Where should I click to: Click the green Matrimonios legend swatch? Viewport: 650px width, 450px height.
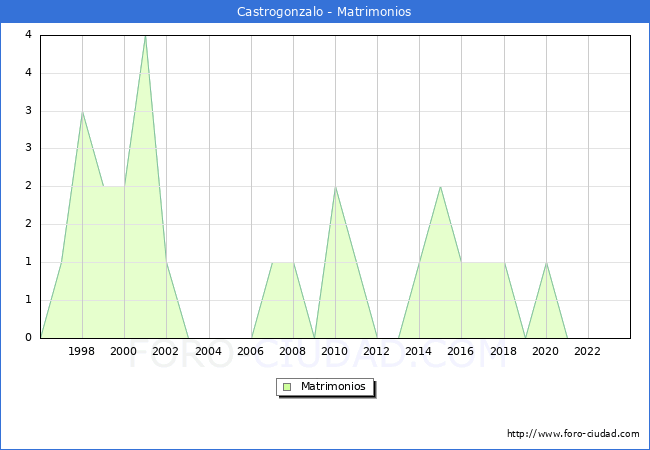pyautogui.click(x=286, y=387)
